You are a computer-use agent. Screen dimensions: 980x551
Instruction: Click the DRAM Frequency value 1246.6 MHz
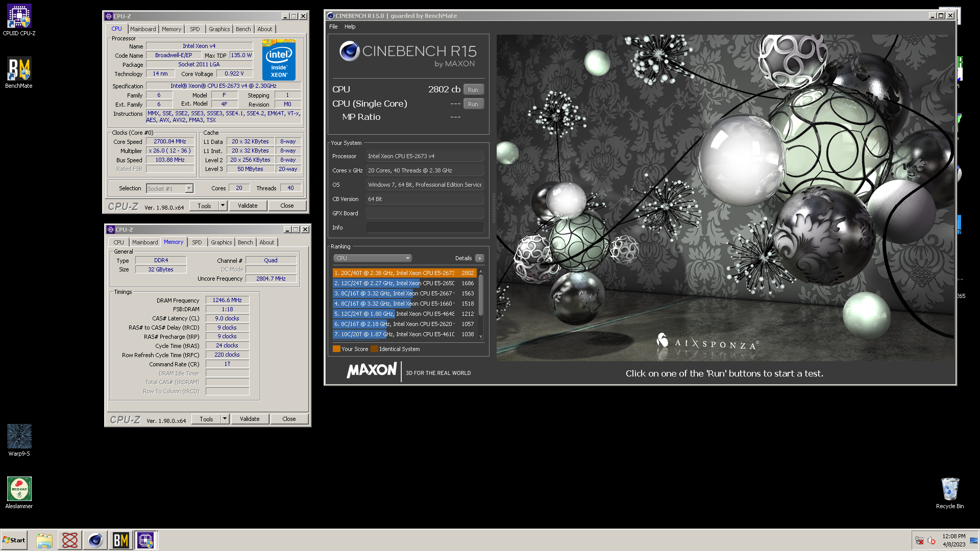227,300
